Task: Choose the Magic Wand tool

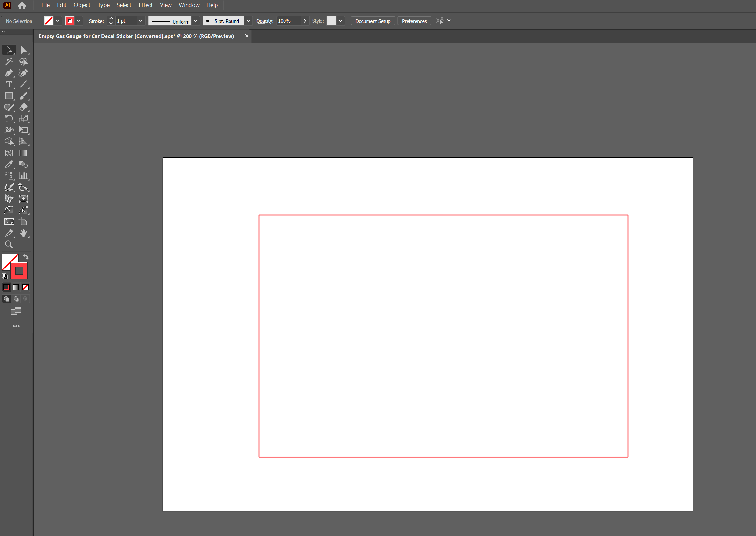Action: (x=9, y=61)
